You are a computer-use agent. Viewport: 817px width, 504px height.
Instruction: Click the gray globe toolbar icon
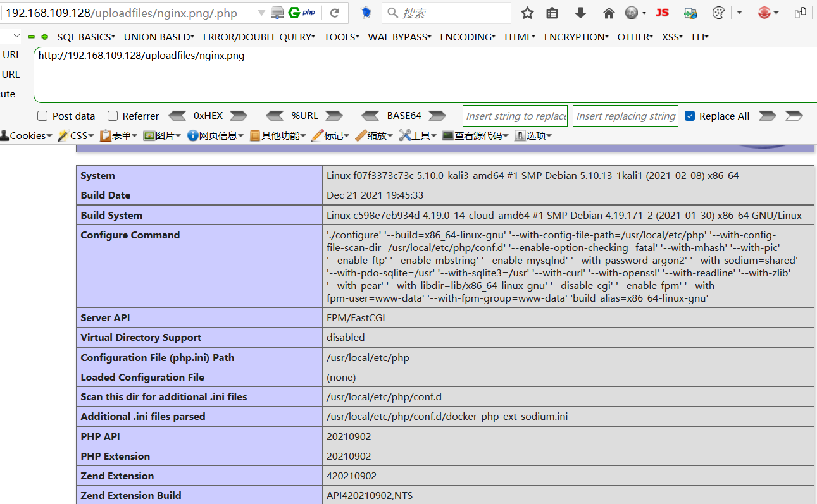click(x=632, y=13)
